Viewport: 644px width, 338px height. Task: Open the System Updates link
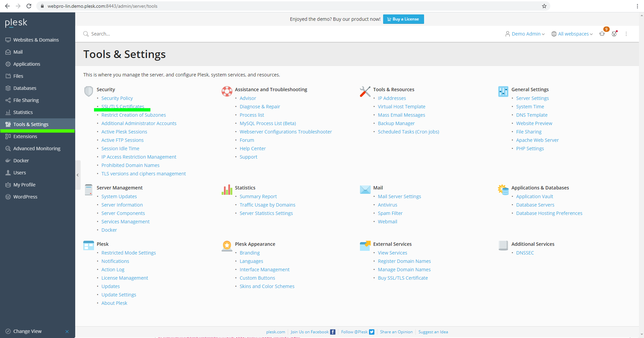point(119,196)
